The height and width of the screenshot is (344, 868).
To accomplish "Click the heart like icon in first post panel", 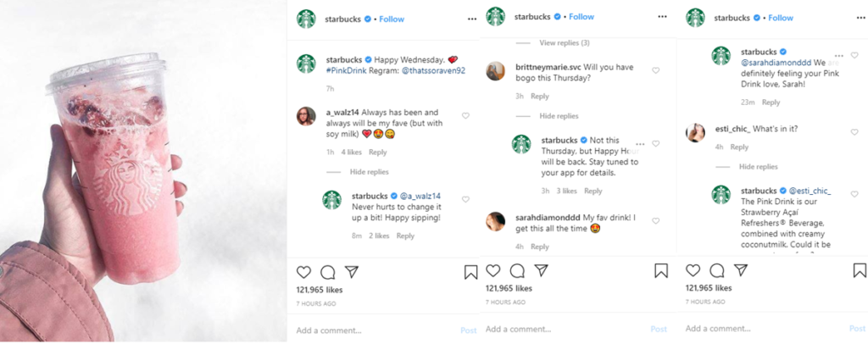I will coord(303,272).
